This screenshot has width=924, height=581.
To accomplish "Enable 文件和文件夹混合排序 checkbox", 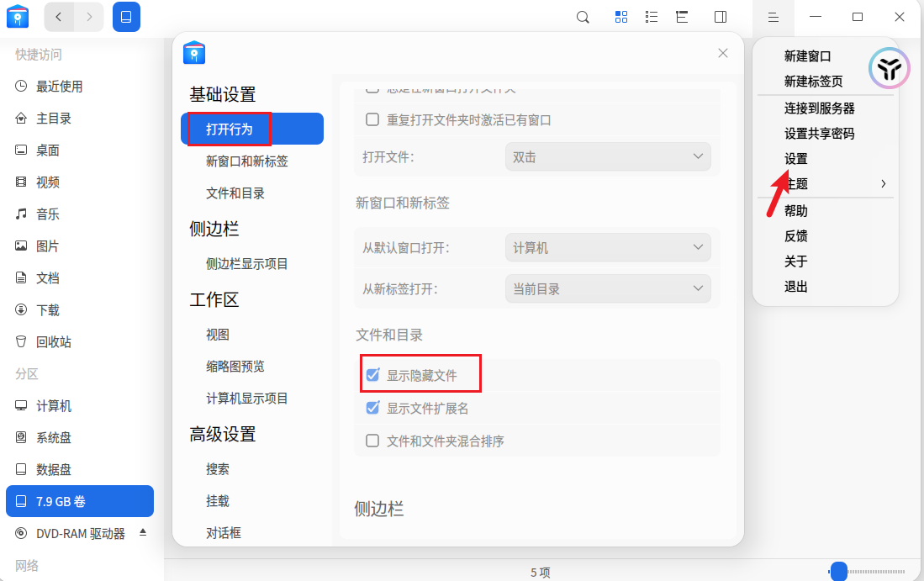I will pos(373,441).
